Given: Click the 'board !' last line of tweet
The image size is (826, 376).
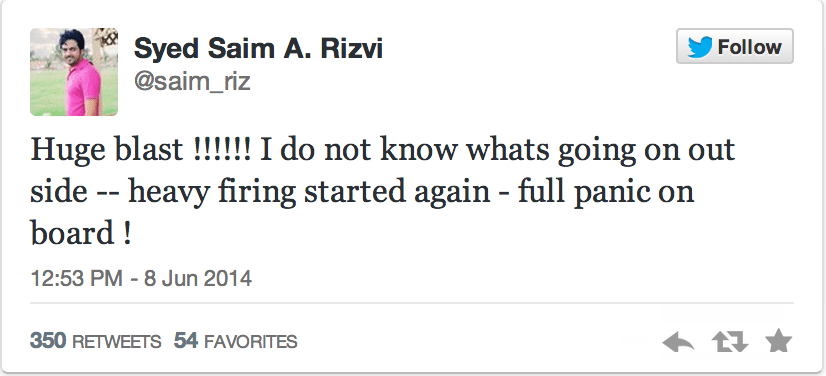Looking at the screenshot, I should 80,233.
